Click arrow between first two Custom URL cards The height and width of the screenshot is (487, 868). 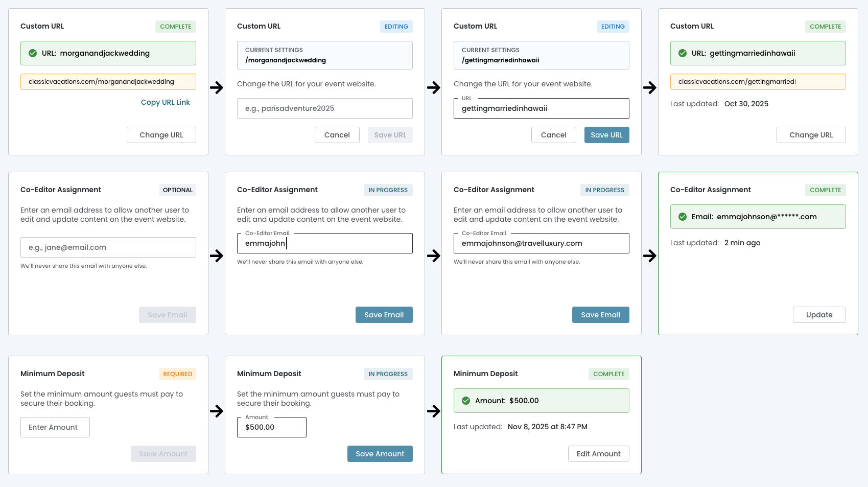point(217,87)
